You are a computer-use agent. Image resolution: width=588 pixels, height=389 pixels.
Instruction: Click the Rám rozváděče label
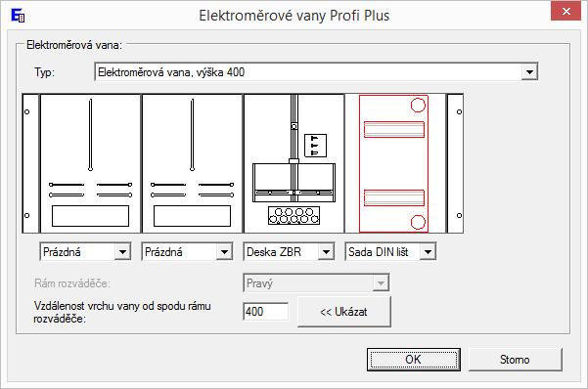click(x=72, y=283)
